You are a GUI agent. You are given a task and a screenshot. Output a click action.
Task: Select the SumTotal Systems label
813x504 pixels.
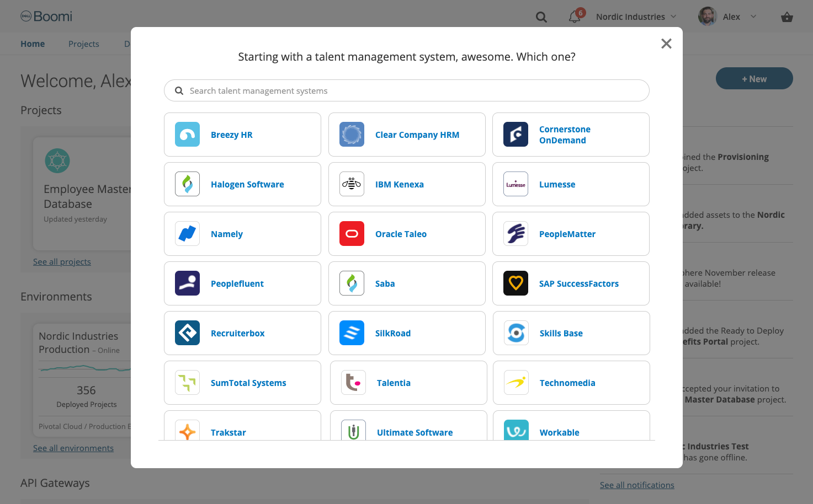coord(248,383)
